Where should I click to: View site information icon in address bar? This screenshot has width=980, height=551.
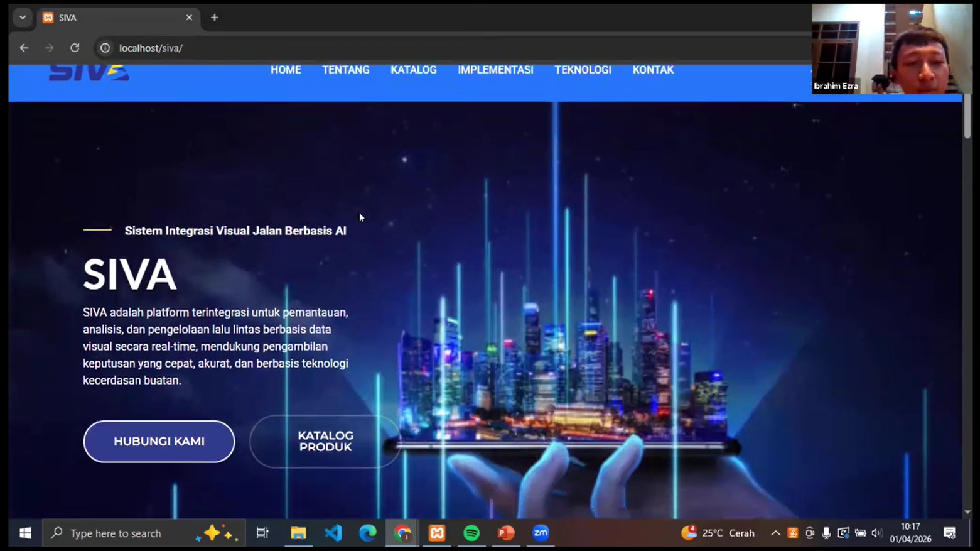105,48
